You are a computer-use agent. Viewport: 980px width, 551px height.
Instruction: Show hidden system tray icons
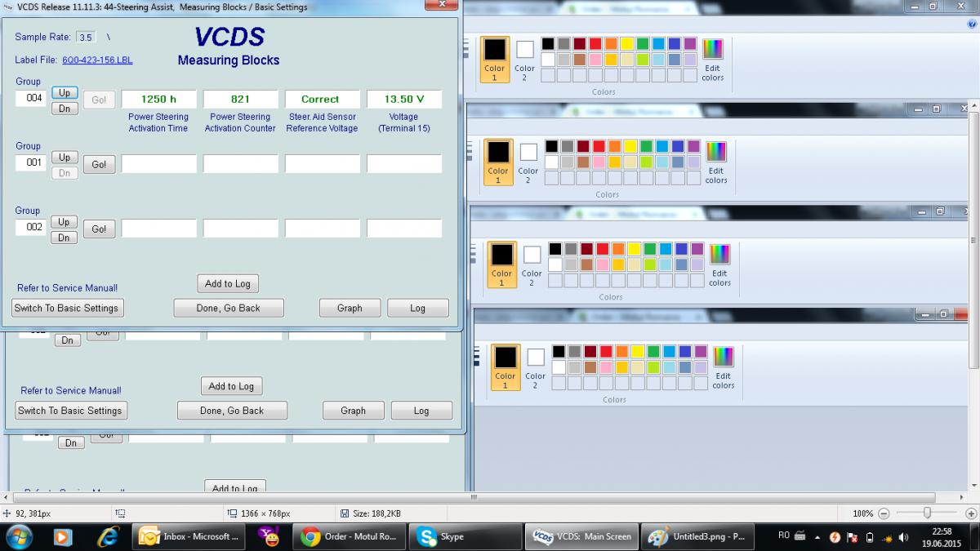(817, 537)
